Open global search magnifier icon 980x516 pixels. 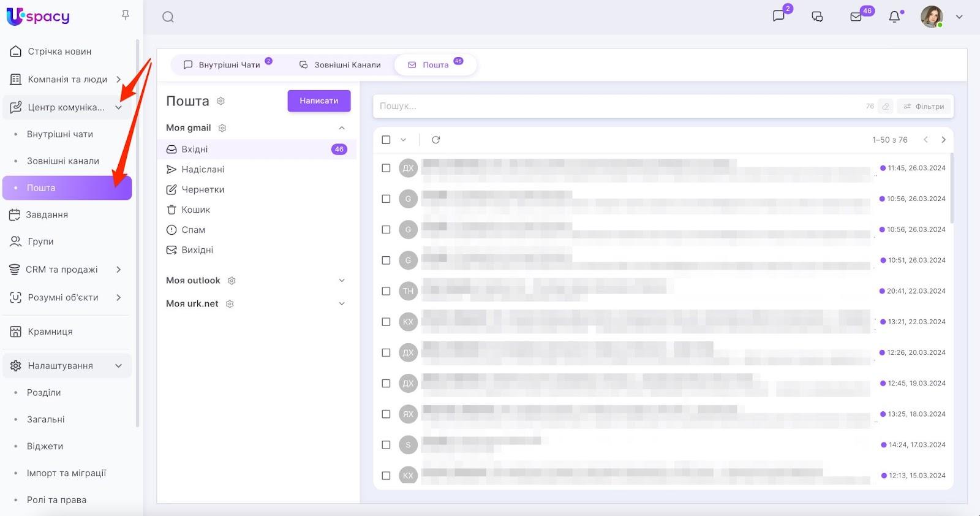(168, 17)
